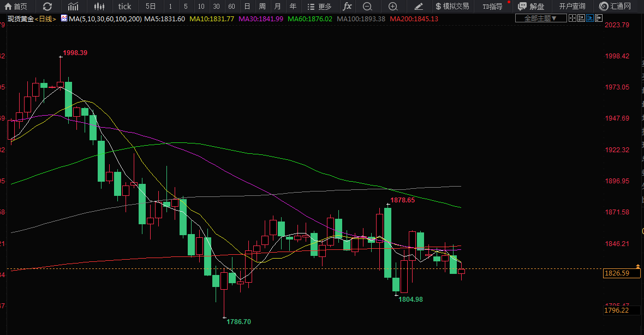Open 模拟交易 simulated trading
This screenshot has height=335, width=644.
[x=452, y=7]
